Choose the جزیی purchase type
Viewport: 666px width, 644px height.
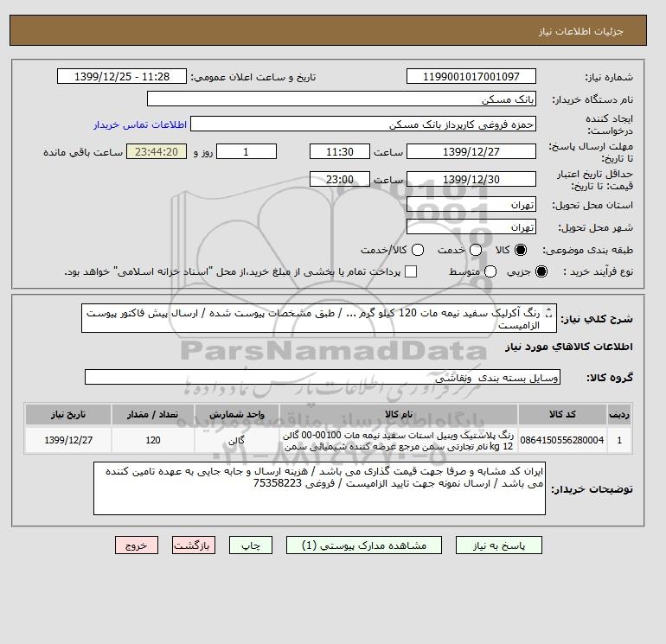(x=541, y=271)
